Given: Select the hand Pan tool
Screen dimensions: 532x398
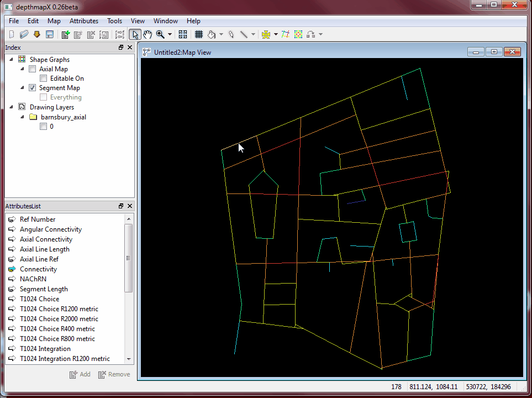Looking at the screenshot, I should pos(148,34).
